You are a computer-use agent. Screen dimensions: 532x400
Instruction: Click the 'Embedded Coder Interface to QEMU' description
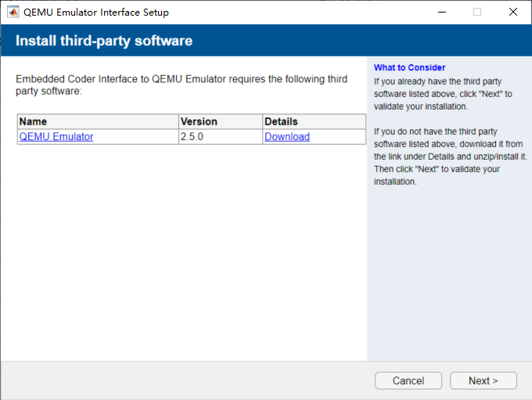182,85
